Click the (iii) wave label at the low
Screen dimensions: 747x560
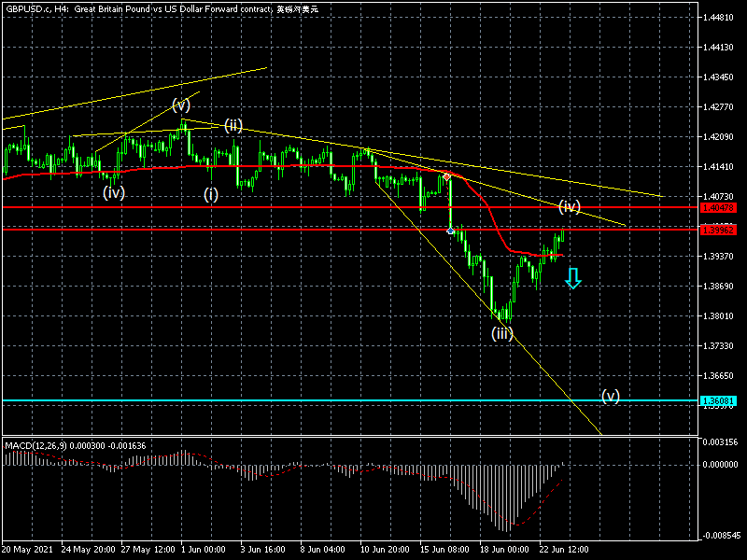pos(502,333)
